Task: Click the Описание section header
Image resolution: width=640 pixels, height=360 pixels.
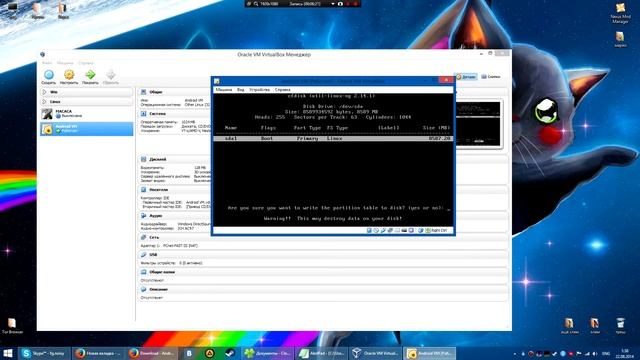Action: 158,289
